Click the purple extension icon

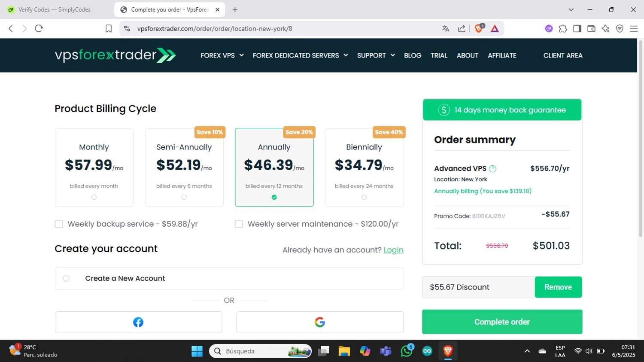[549, 28]
